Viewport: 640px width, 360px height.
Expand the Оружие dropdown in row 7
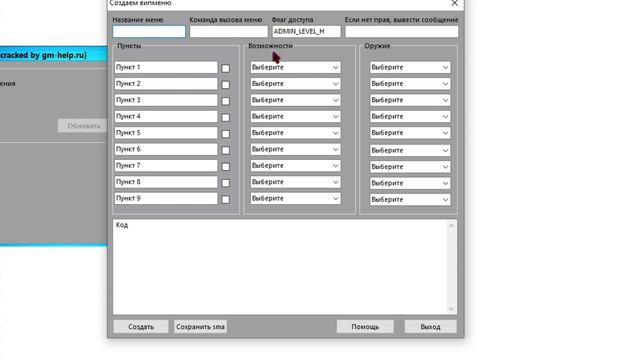[410, 167]
